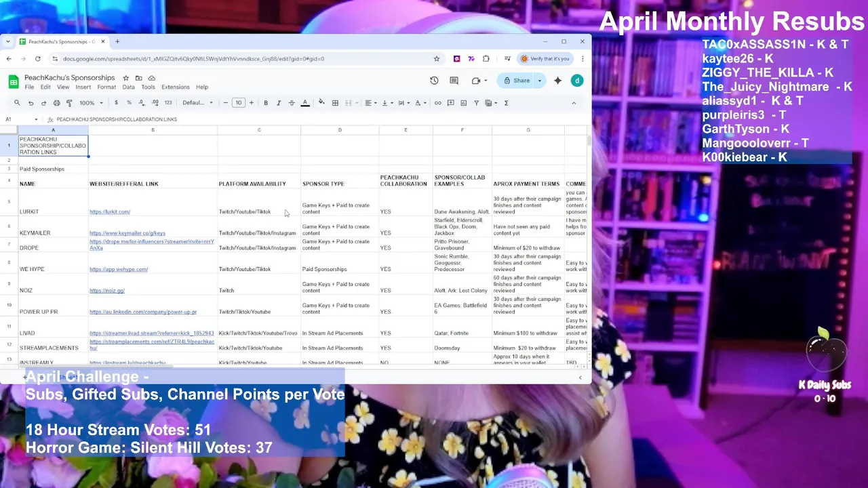Image resolution: width=868 pixels, height=488 pixels.
Task: Open the app.wehype.com link
Action: (119, 269)
